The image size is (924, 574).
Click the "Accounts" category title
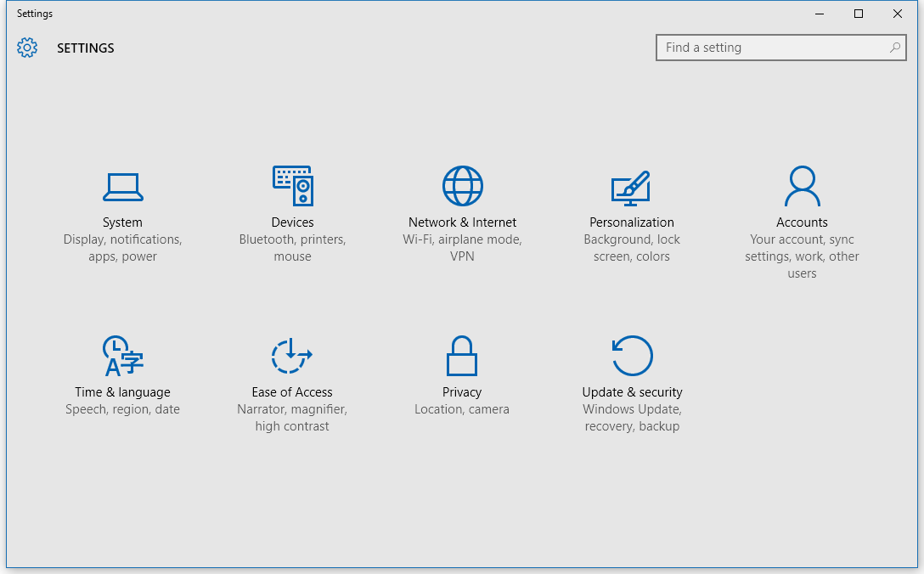pyautogui.click(x=802, y=222)
